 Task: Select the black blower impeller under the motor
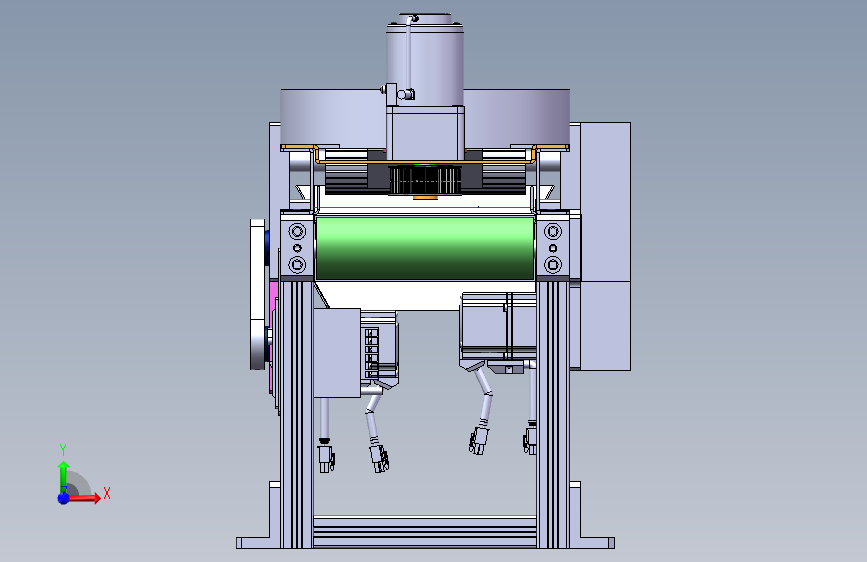point(425,180)
